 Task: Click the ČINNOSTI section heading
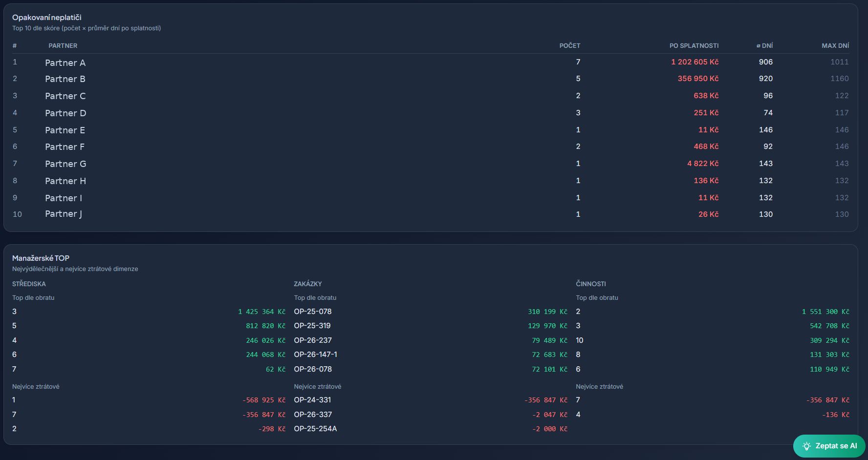591,284
